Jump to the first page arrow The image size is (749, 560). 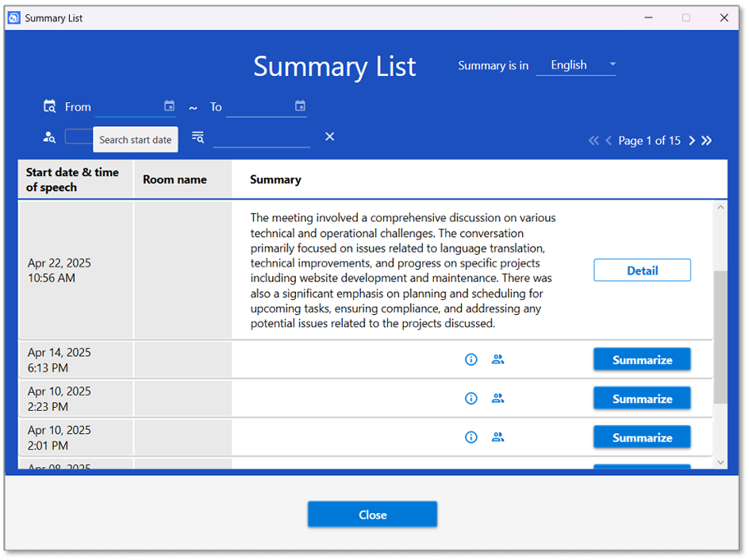[x=593, y=140]
